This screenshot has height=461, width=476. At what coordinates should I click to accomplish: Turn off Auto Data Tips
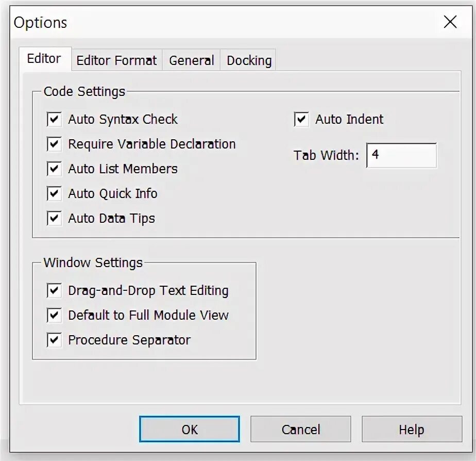(x=54, y=218)
